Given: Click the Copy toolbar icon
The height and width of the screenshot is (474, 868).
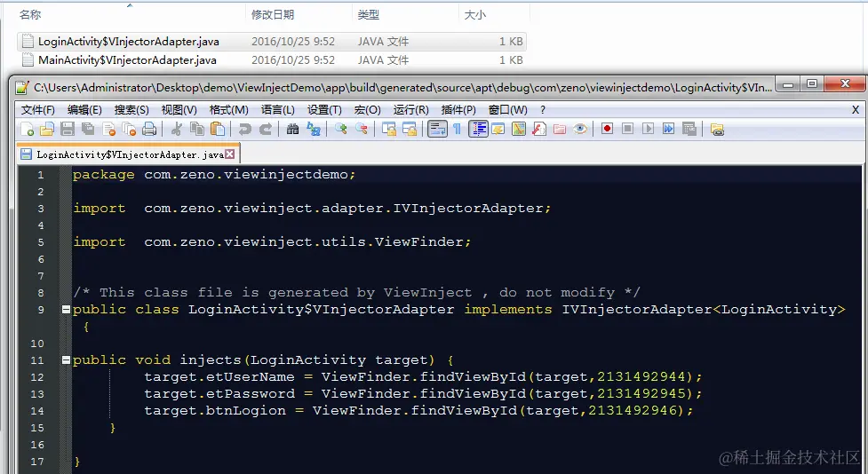Looking at the screenshot, I should pos(197,130).
